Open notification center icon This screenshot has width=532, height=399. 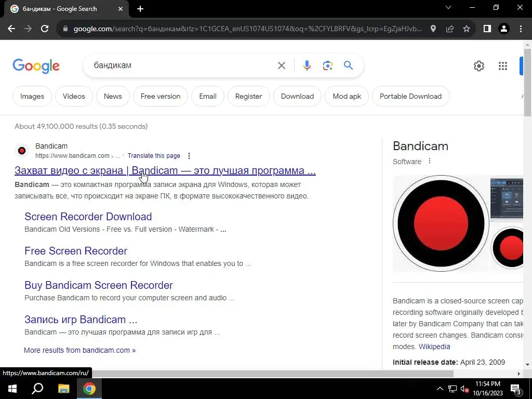tap(516, 389)
